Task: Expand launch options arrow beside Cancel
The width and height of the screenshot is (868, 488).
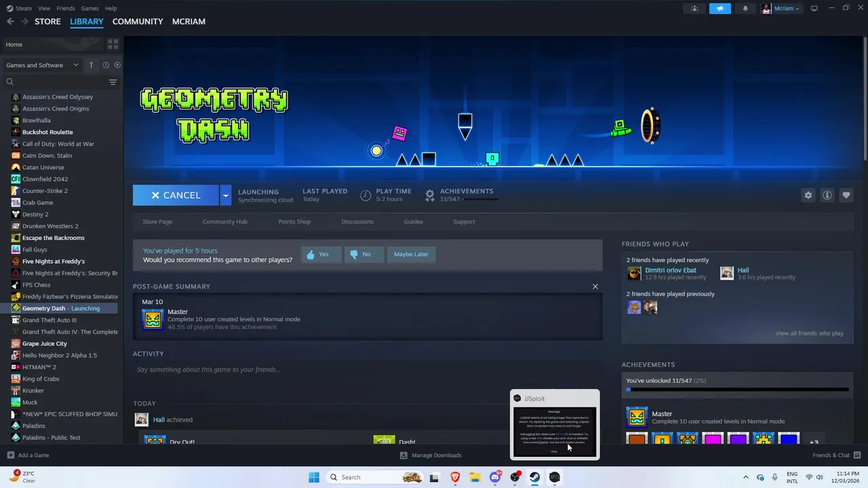Action: point(225,195)
